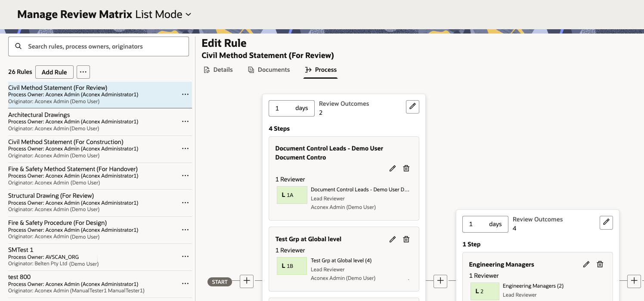Edit the Document Control Leads step
This screenshot has width=644, height=301.
pos(392,169)
